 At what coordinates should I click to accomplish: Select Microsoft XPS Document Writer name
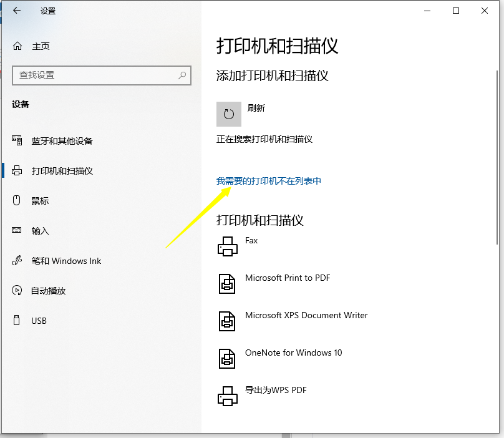click(306, 315)
